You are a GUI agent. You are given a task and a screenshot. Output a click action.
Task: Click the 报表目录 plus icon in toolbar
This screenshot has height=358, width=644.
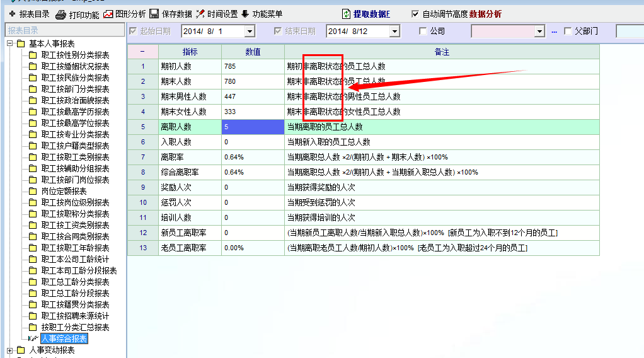coord(12,14)
